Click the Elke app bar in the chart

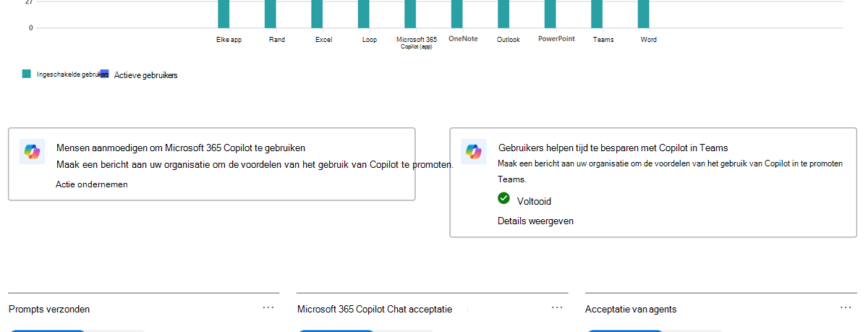click(x=224, y=14)
